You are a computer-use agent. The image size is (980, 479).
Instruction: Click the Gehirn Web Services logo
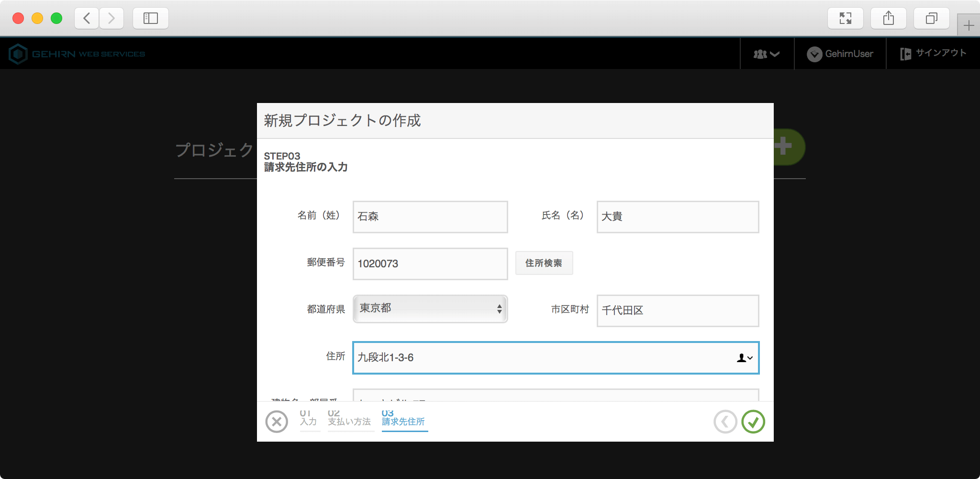coord(77,54)
